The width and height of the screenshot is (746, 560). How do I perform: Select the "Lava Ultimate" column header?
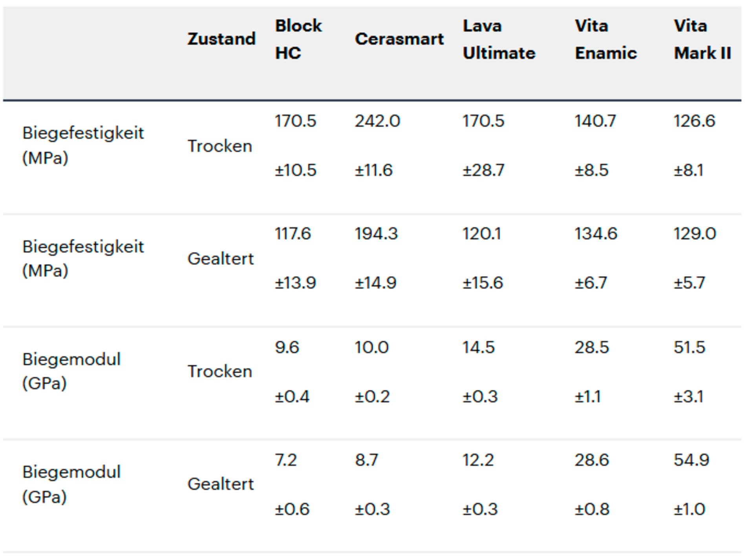(x=499, y=39)
